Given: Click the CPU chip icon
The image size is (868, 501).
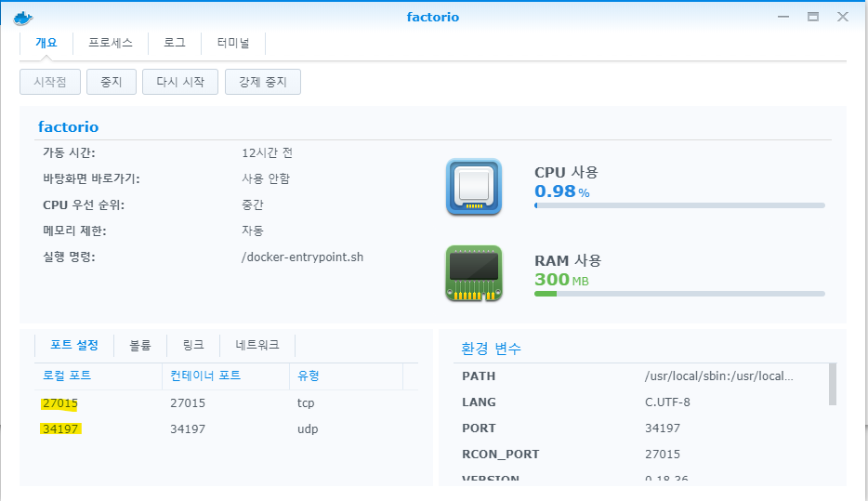Looking at the screenshot, I should (x=474, y=187).
